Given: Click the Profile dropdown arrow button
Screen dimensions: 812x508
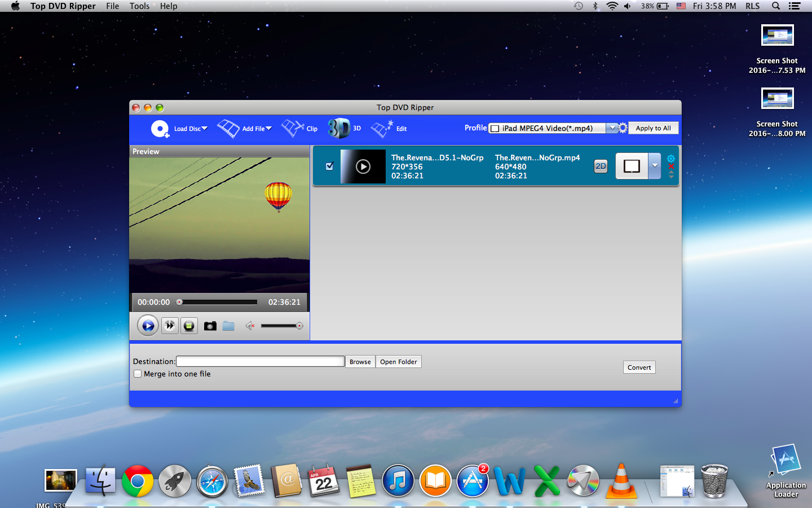Looking at the screenshot, I should pos(612,128).
